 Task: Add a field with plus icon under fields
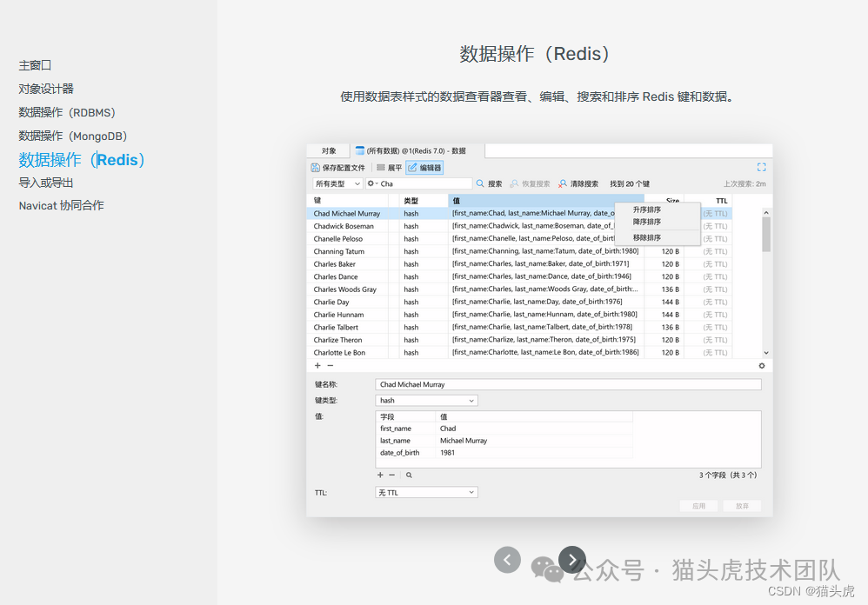(380, 475)
